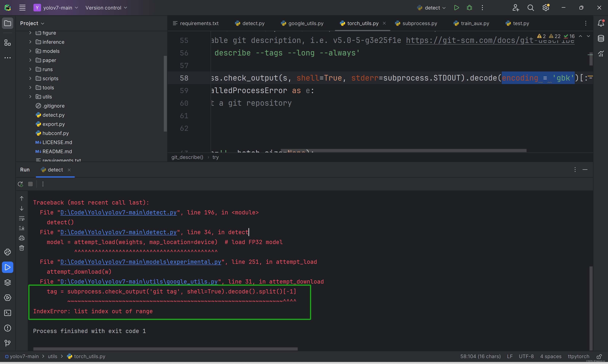Open git-scm docs link in comment
This screenshot has height=364, width=608.
coord(490,40)
